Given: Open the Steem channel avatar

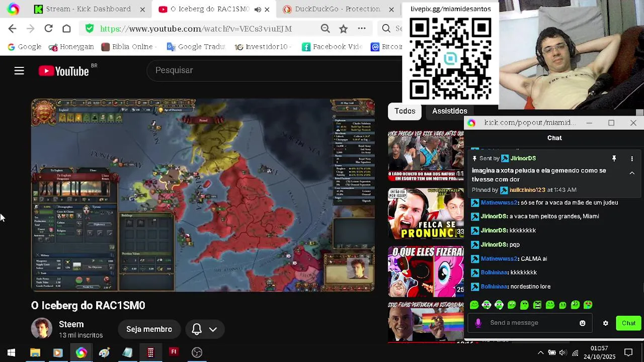Looking at the screenshot, I should pyautogui.click(x=42, y=329).
